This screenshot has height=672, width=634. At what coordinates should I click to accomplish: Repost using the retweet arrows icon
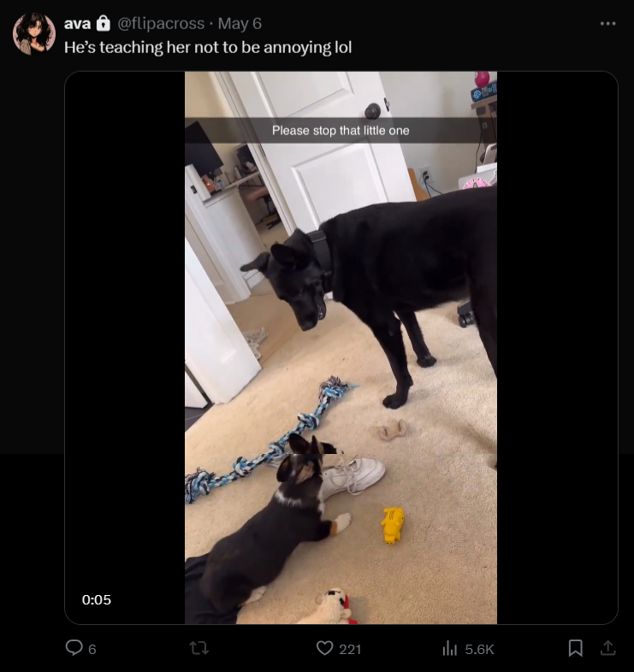tap(199, 648)
